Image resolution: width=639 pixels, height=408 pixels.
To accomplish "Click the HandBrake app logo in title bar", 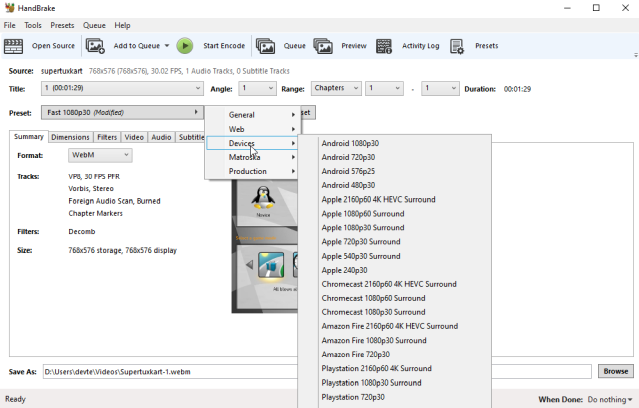I will pos(9,8).
